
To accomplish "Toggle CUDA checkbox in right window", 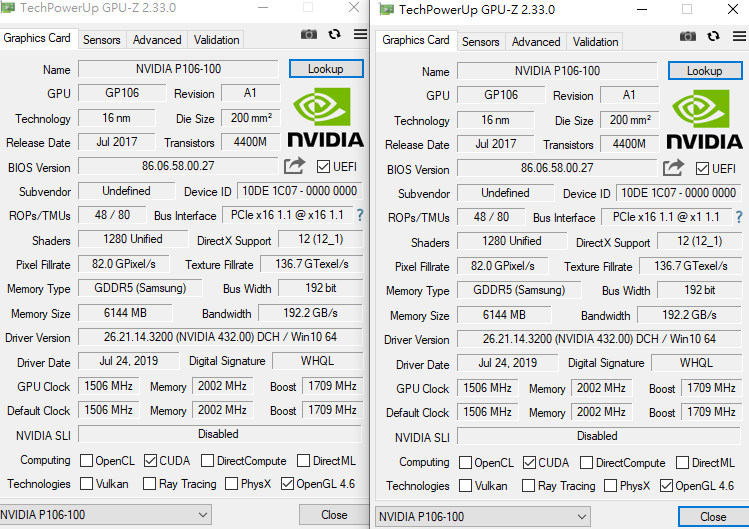I will [529, 463].
